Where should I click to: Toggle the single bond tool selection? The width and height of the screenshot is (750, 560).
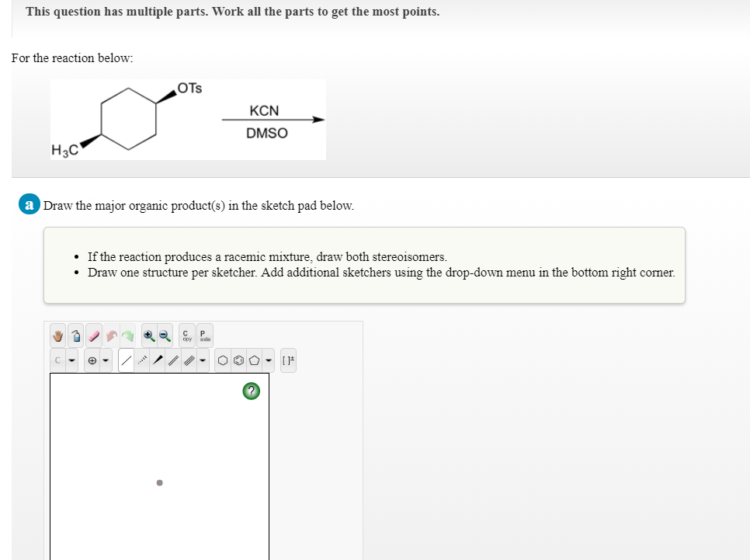pyautogui.click(x=127, y=360)
